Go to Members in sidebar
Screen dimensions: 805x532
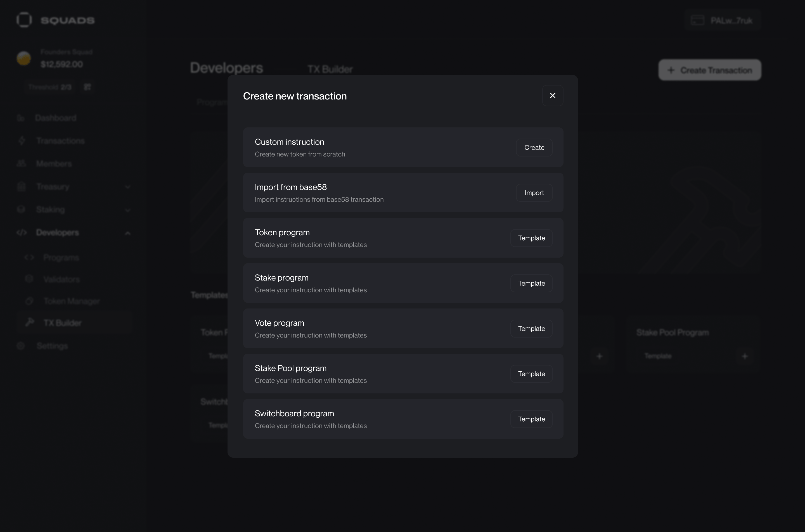point(54,164)
